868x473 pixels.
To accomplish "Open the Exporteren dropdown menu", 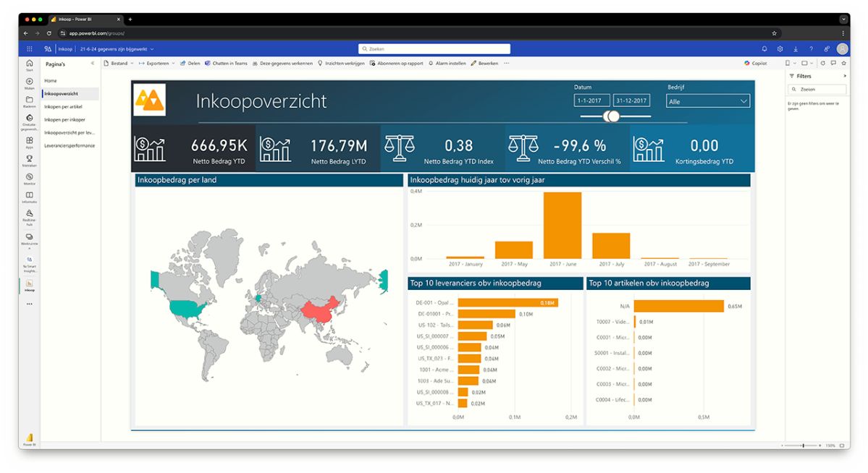I will (x=156, y=64).
